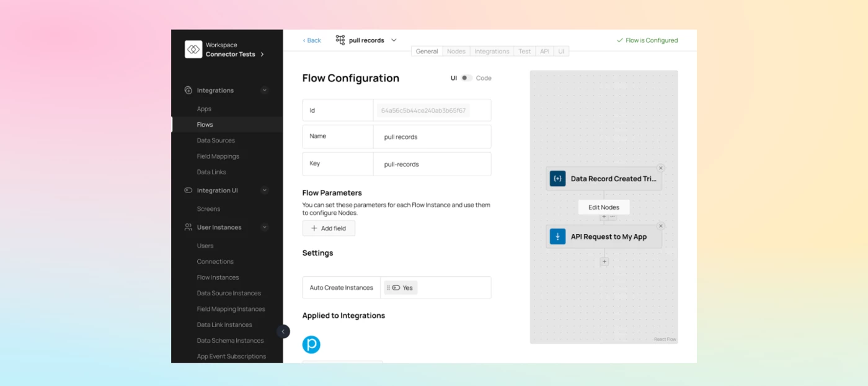Open App Event Subscriptions
868x386 pixels.
pos(231,356)
